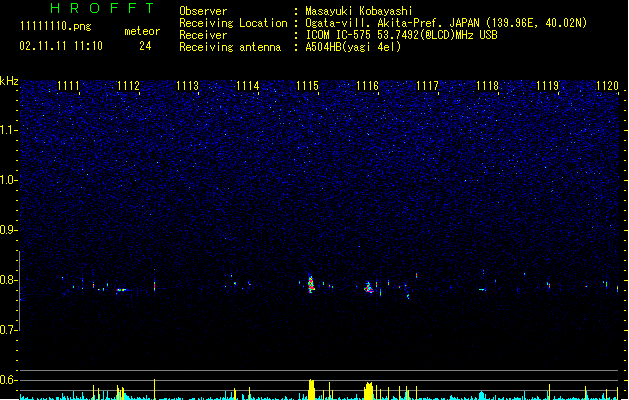Click the 1112 time marker
The image size is (629, 400).
click(x=128, y=86)
